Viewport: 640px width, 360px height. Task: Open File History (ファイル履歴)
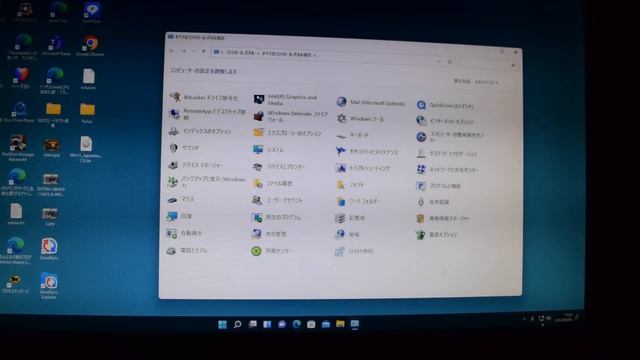pos(272,183)
